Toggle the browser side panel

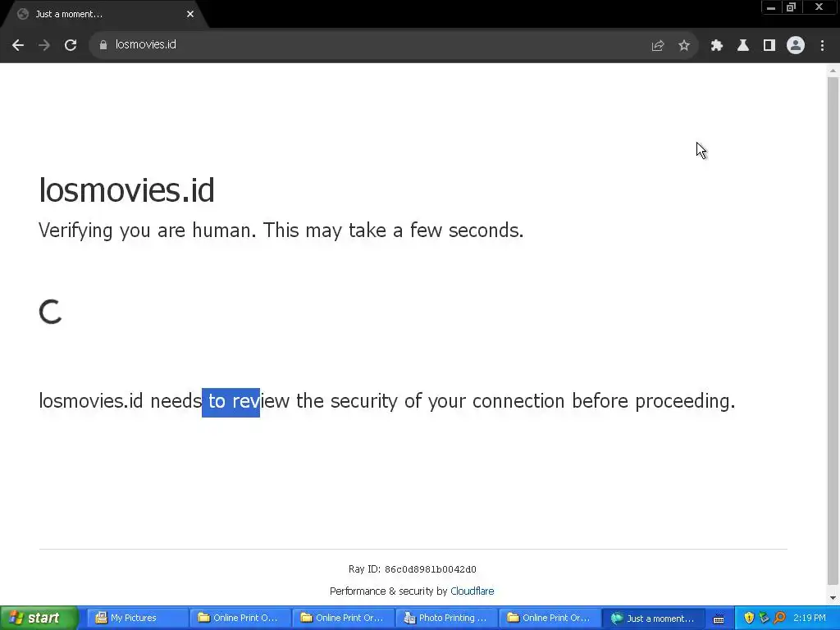(x=769, y=46)
